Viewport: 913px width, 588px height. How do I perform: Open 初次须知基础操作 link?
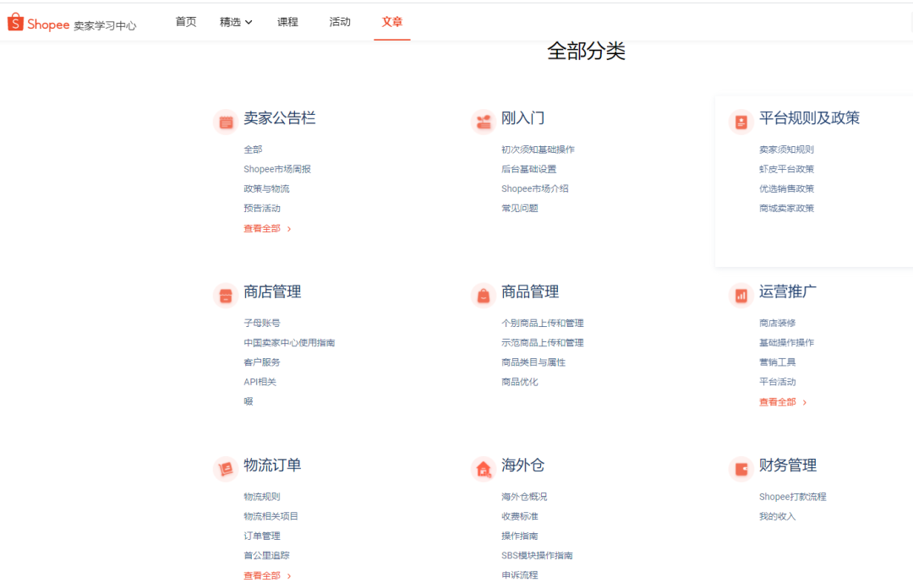(538, 150)
